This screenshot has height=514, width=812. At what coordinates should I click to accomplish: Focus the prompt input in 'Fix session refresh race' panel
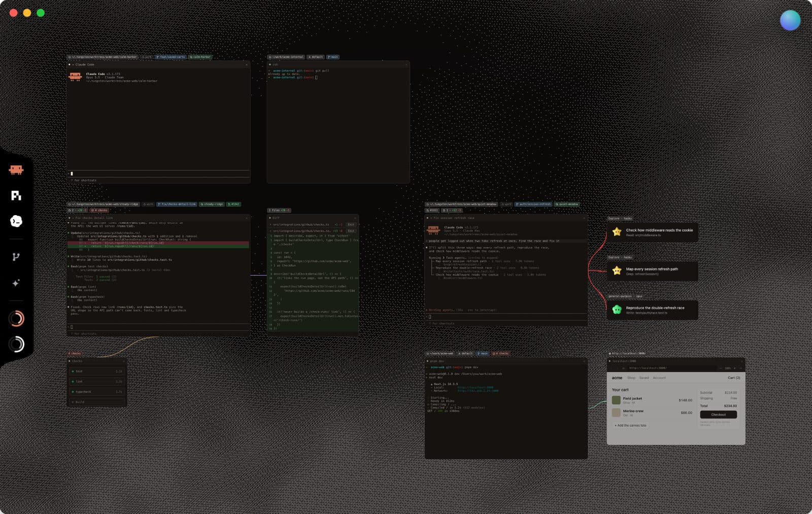(506, 317)
